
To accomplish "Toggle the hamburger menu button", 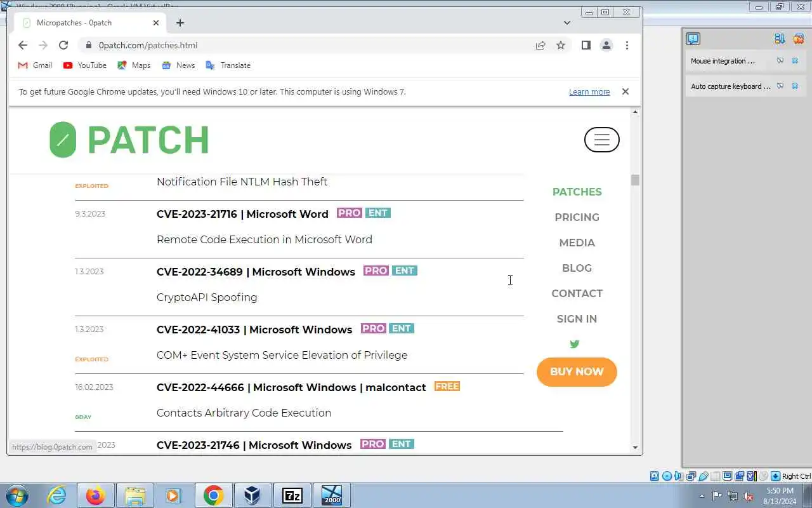I will tap(601, 140).
